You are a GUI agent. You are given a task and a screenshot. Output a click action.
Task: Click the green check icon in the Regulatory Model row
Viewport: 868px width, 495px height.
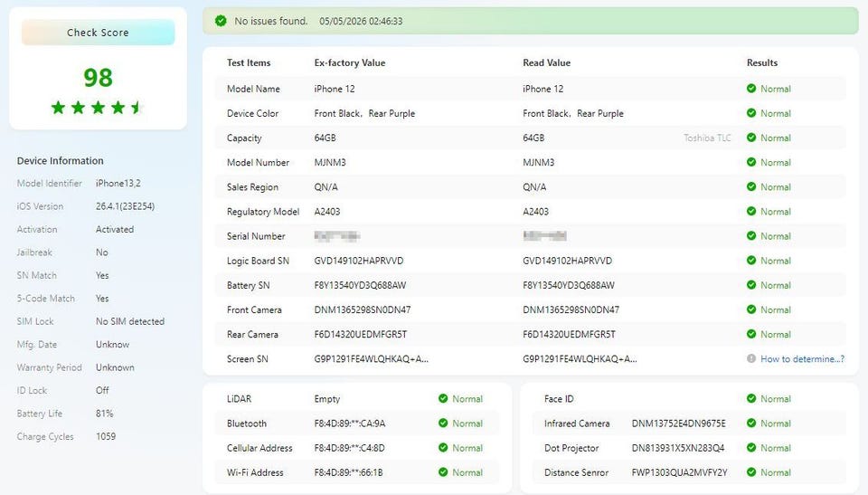coord(751,211)
